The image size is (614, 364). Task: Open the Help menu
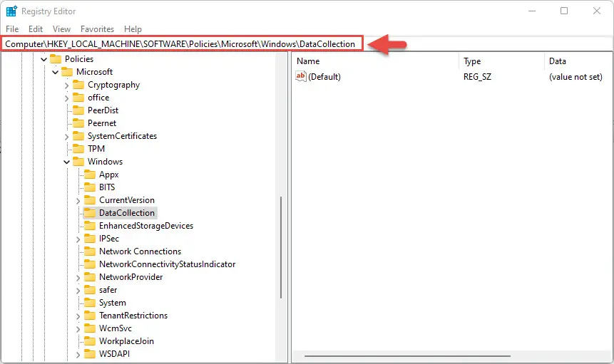pyautogui.click(x=133, y=29)
